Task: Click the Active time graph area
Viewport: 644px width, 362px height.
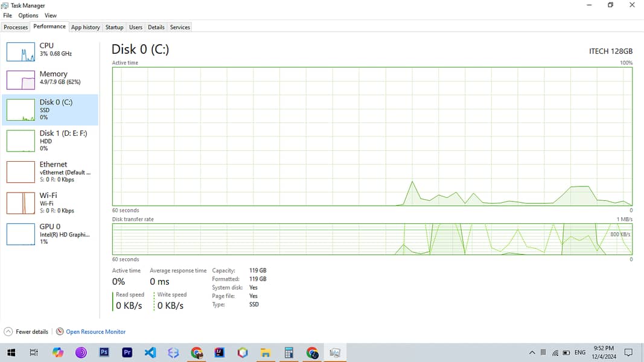Action: point(372,136)
